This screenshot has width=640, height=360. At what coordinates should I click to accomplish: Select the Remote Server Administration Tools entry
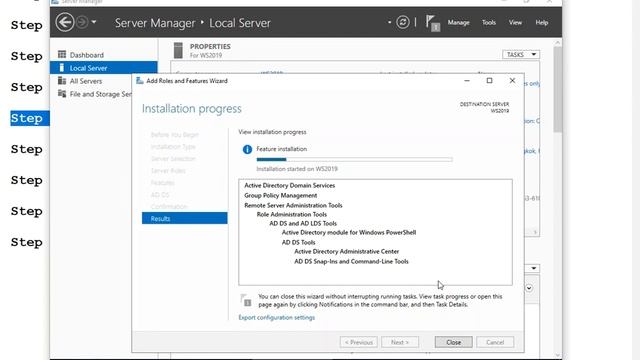click(293, 205)
